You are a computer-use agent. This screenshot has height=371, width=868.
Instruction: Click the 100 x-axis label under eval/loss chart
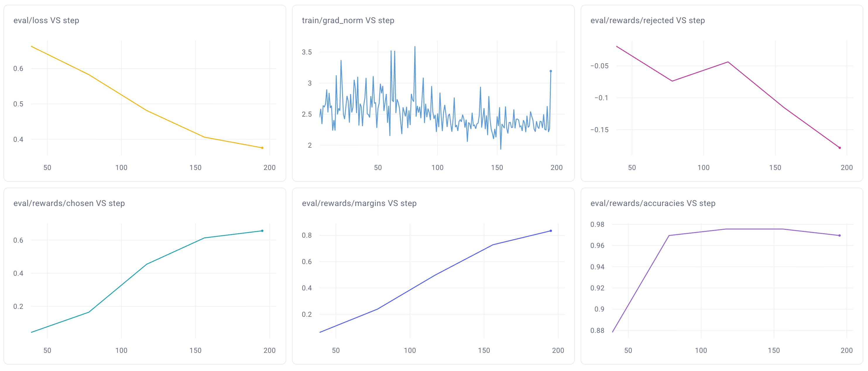point(121,168)
